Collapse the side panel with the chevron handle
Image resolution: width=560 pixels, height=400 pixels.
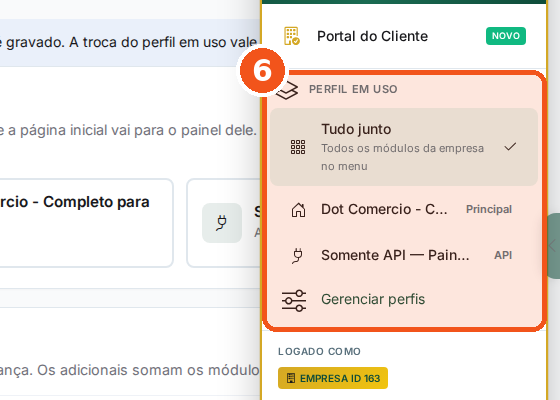pyautogui.click(x=553, y=246)
